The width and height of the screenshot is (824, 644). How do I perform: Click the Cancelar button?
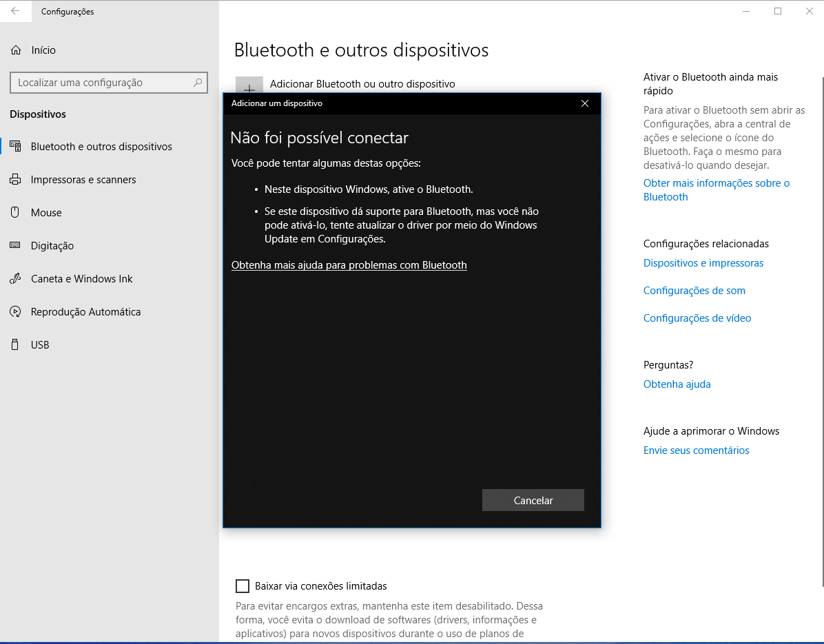click(533, 500)
